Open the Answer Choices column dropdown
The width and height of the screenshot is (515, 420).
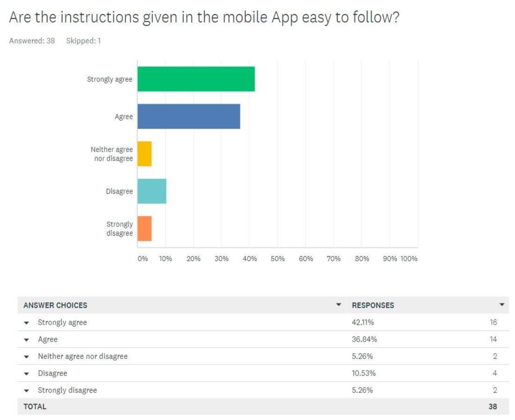point(338,305)
